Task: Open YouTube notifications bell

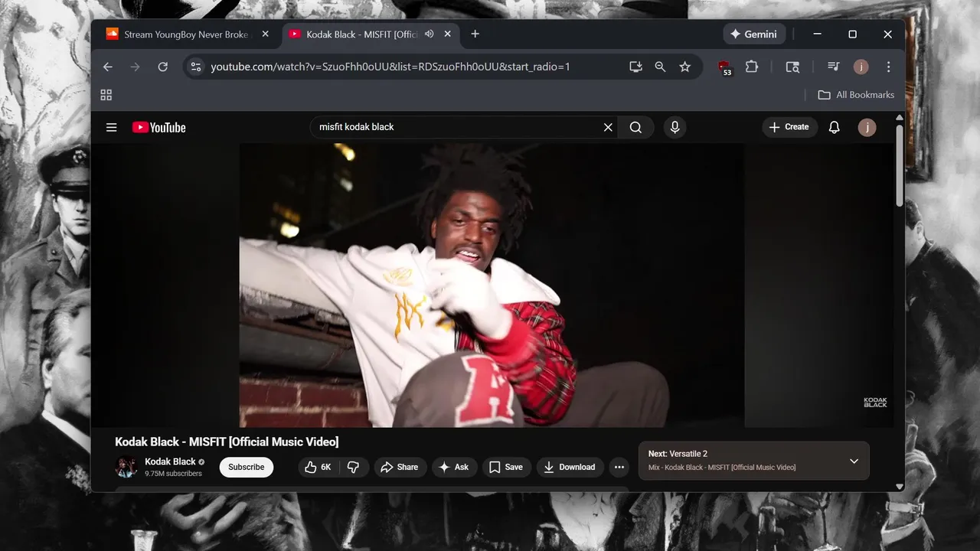Action: [x=835, y=128]
